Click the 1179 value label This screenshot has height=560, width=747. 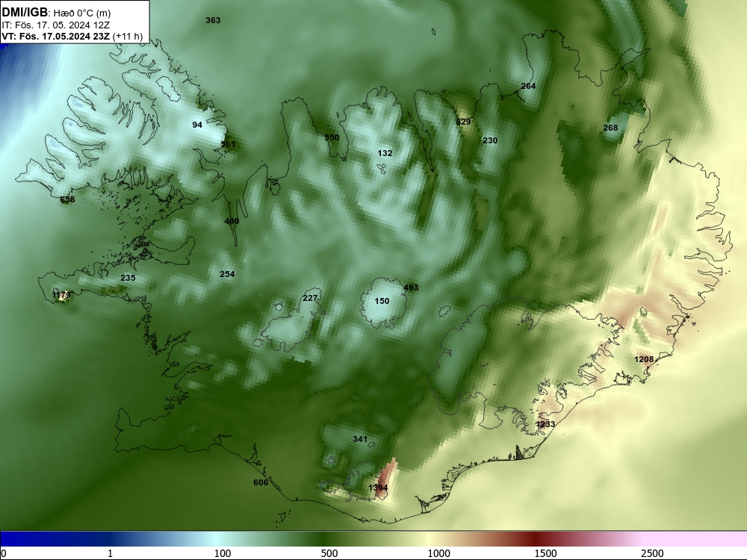click(x=61, y=295)
